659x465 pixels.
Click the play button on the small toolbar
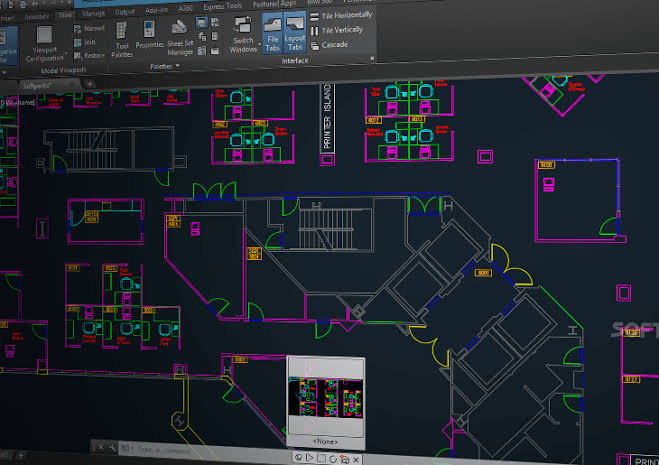(x=310, y=457)
